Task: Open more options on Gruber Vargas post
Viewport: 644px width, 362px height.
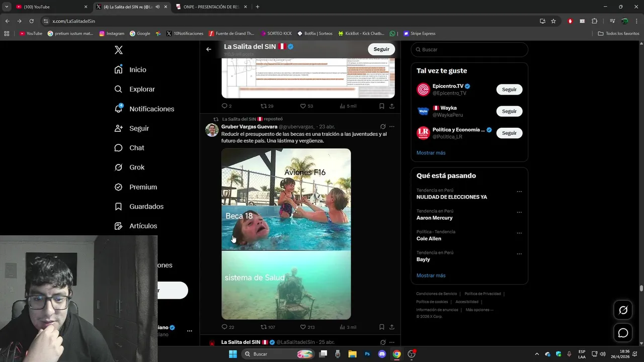Action: (392, 127)
